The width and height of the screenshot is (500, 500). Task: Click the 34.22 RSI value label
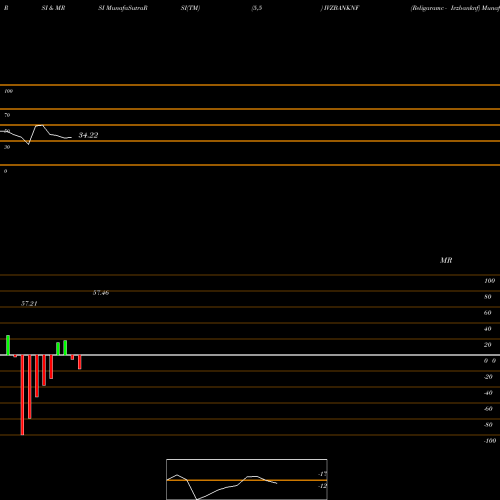88,135
